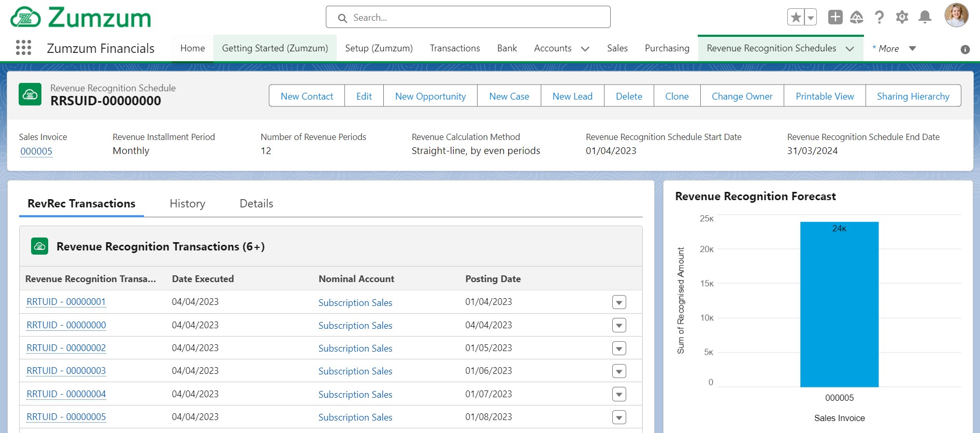Open transaction RRTUID - 00000000

[x=66, y=325]
